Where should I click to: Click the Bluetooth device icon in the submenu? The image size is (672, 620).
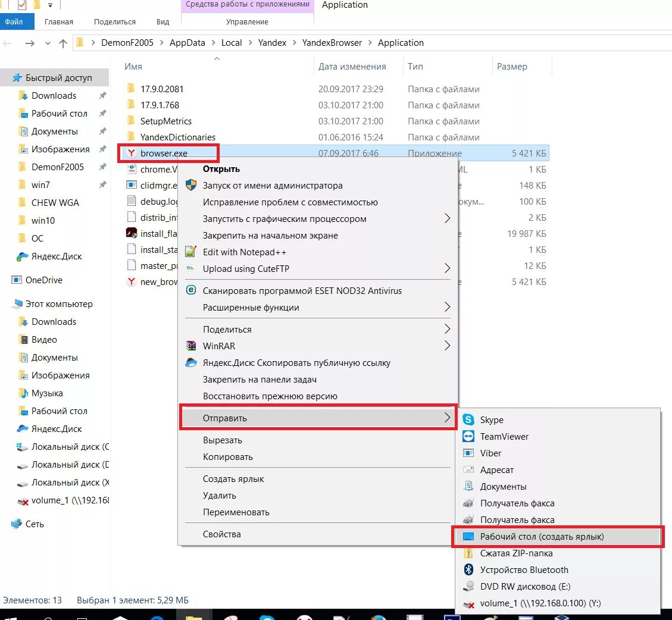coord(468,569)
